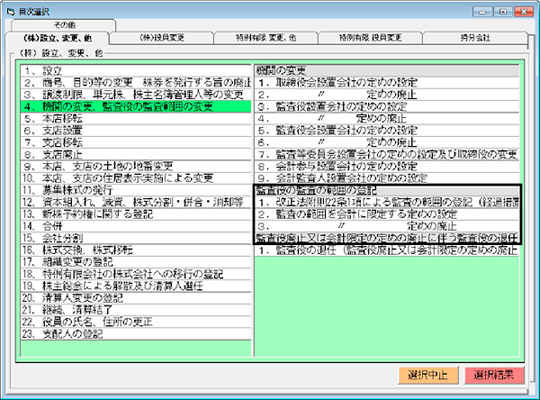The image size is (540, 400).
Task: Select 2、商号、目的等の変更 row
Action: (x=136, y=83)
